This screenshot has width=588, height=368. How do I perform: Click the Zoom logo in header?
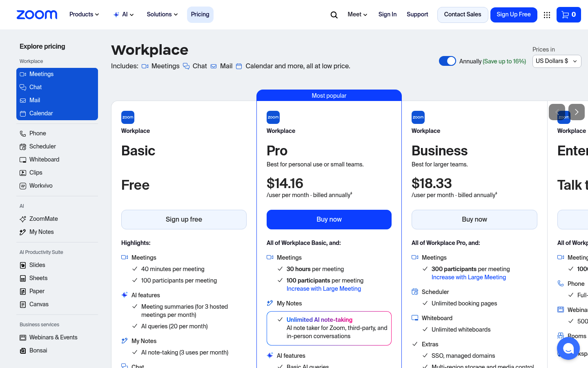(x=37, y=15)
